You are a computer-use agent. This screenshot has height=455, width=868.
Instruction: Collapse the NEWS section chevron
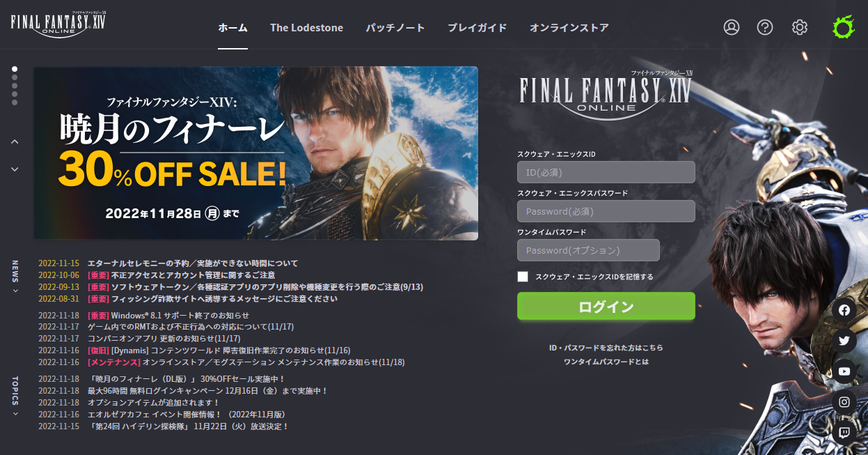(x=15, y=291)
